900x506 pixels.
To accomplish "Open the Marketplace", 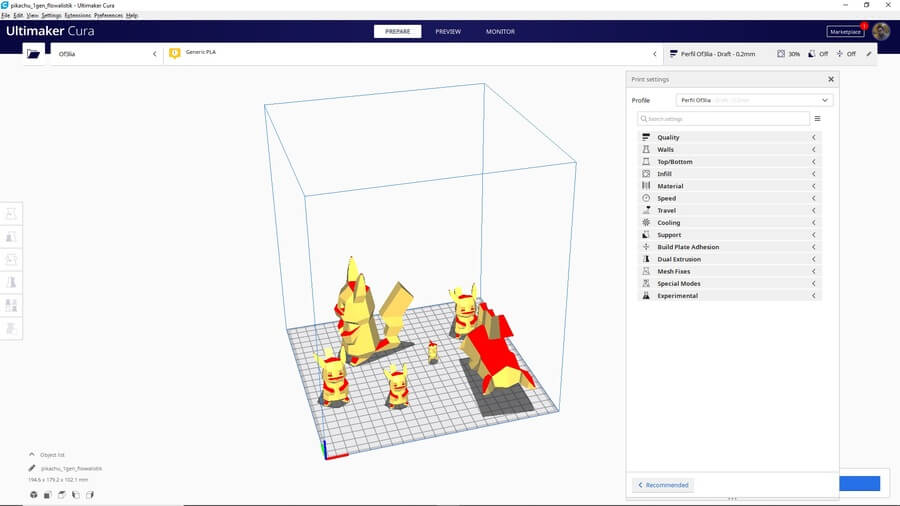I will click(x=845, y=32).
